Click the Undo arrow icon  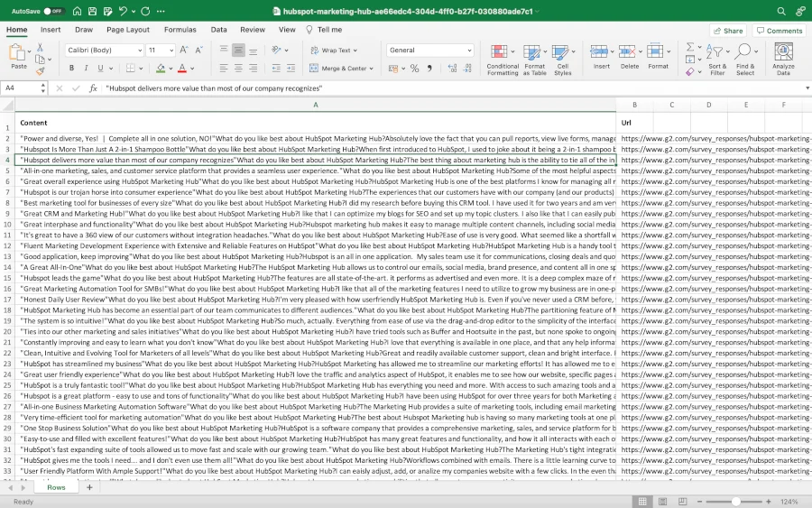(x=123, y=11)
